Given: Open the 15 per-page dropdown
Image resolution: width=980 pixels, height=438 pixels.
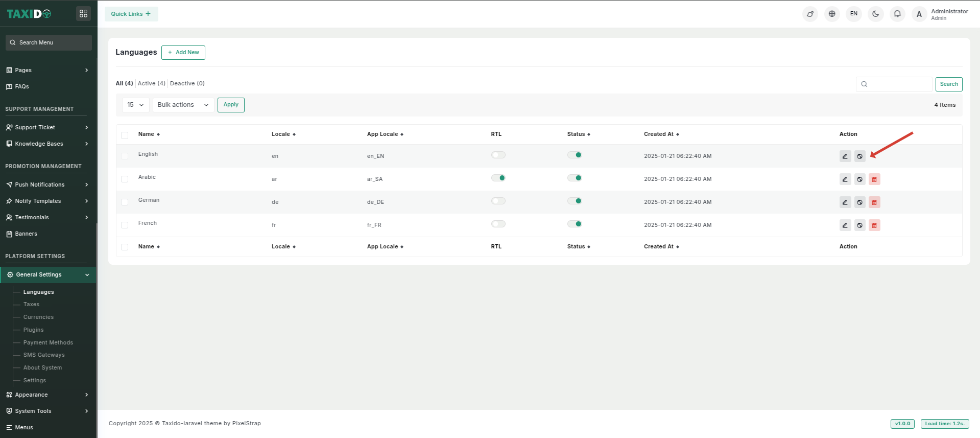Looking at the screenshot, I should coord(135,105).
